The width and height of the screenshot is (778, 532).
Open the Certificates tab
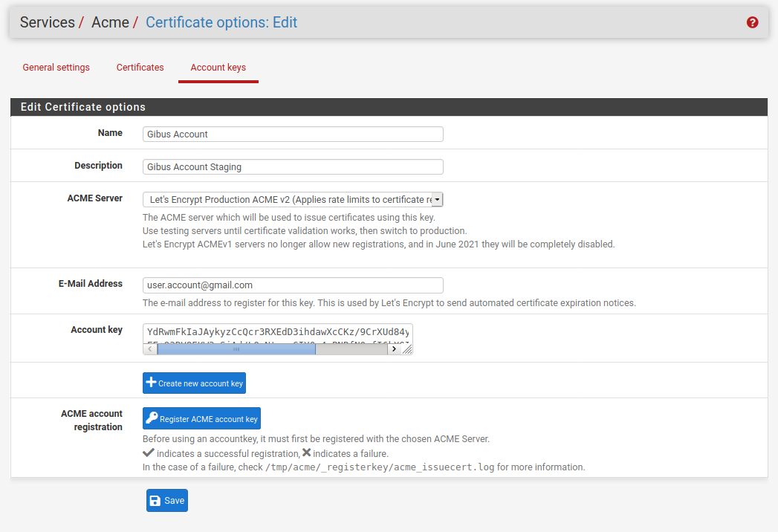coord(140,68)
